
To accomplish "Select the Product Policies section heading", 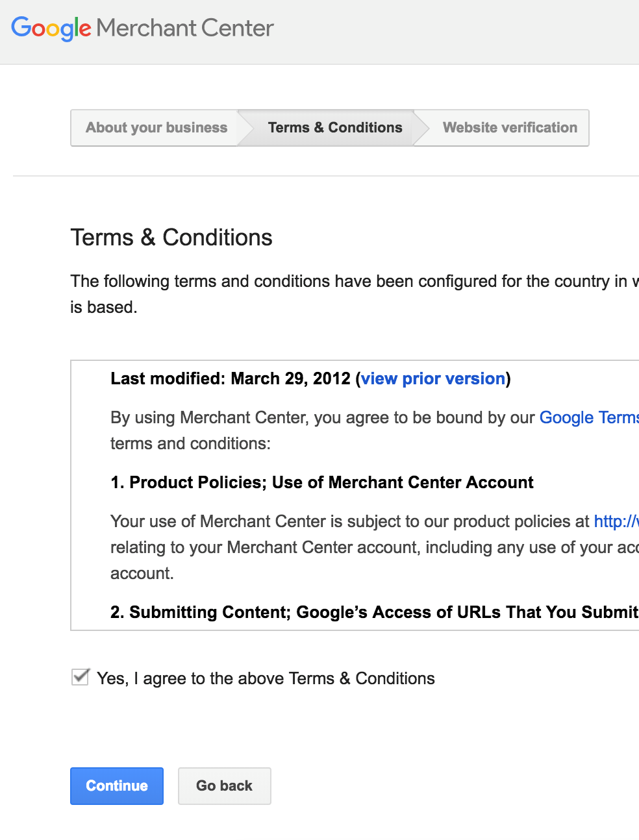I will [x=321, y=482].
